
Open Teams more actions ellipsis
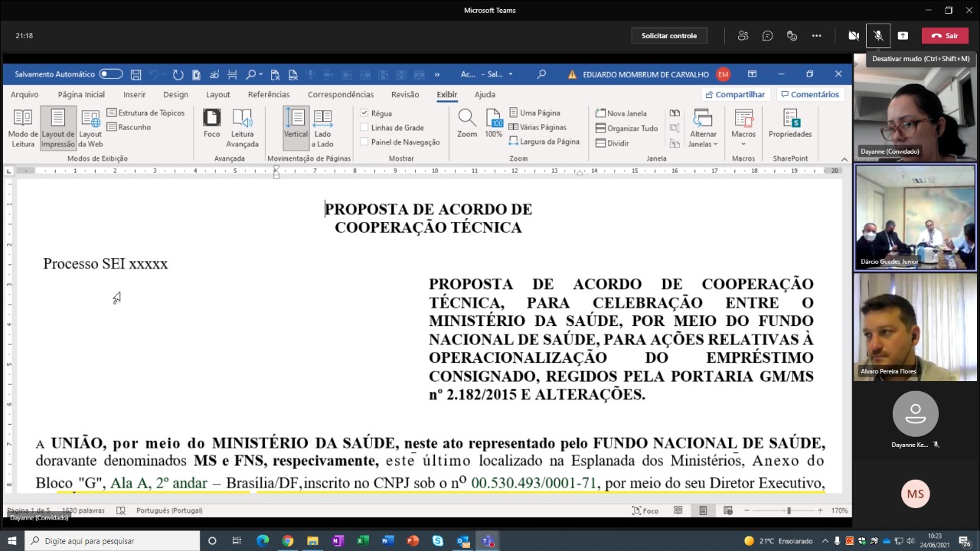coord(816,35)
